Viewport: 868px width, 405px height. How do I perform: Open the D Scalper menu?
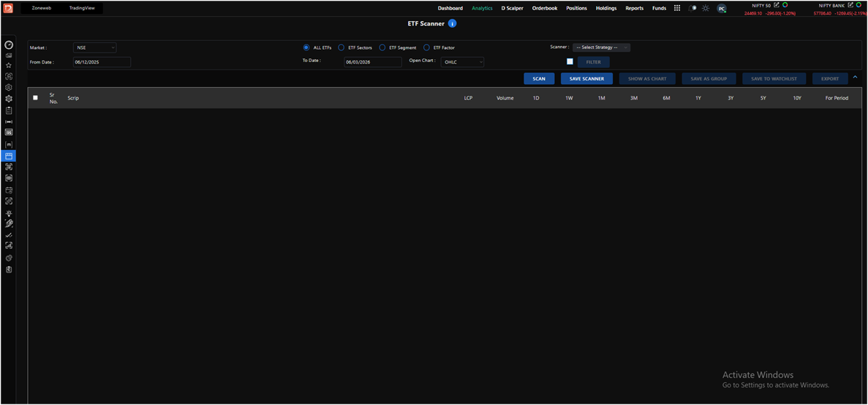pyautogui.click(x=512, y=8)
